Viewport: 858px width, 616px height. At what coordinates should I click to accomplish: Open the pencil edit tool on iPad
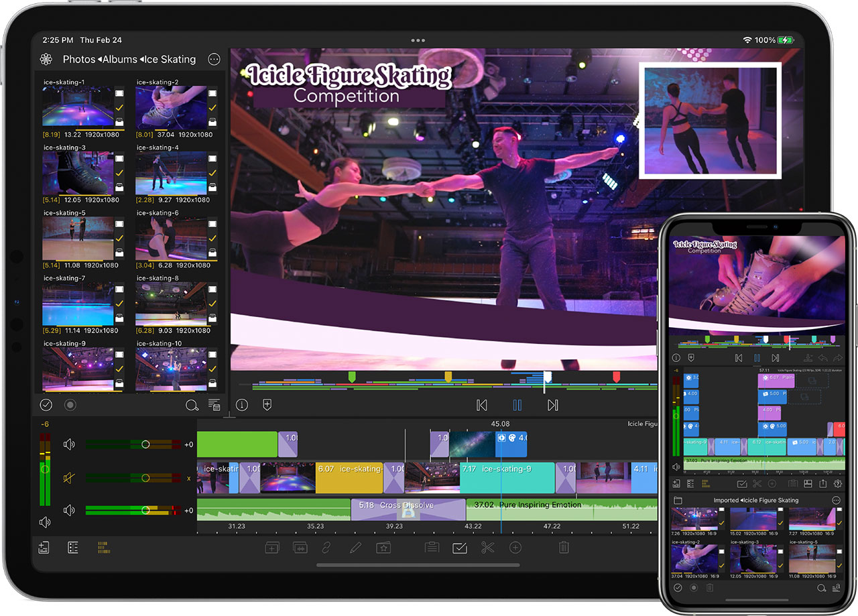coord(355,548)
